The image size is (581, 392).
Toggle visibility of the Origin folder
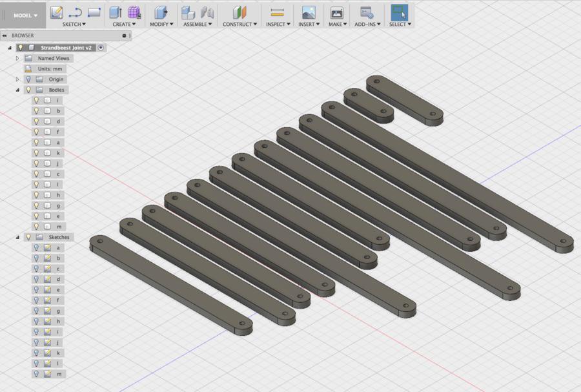click(28, 79)
